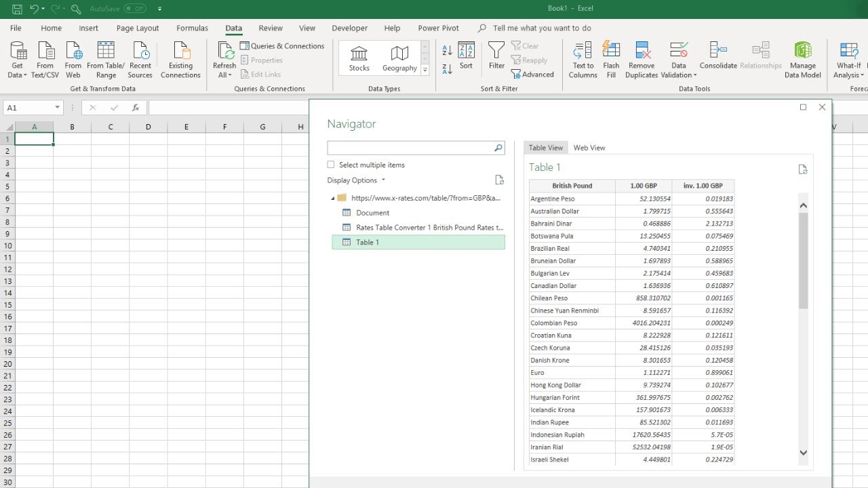Click the Sort A to Z icon
Image resolution: width=868 pixels, height=488 pixels.
(447, 51)
